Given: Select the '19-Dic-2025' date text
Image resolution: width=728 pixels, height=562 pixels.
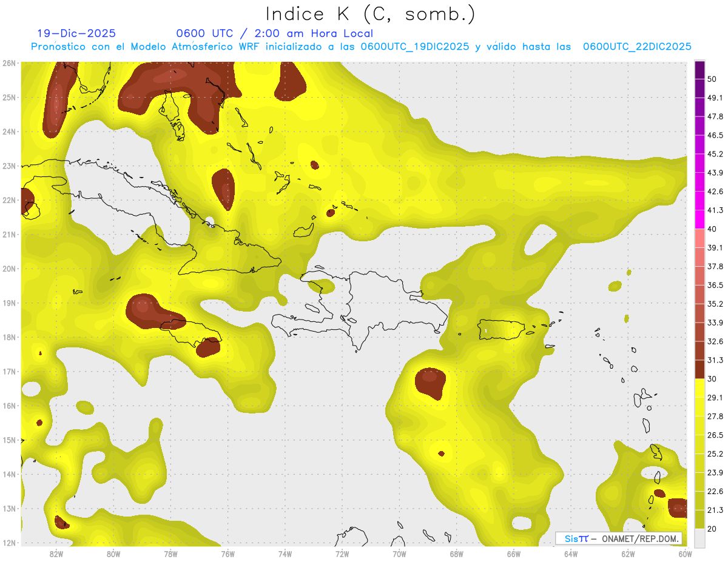Looking at the screenshot, I should 76,33.
